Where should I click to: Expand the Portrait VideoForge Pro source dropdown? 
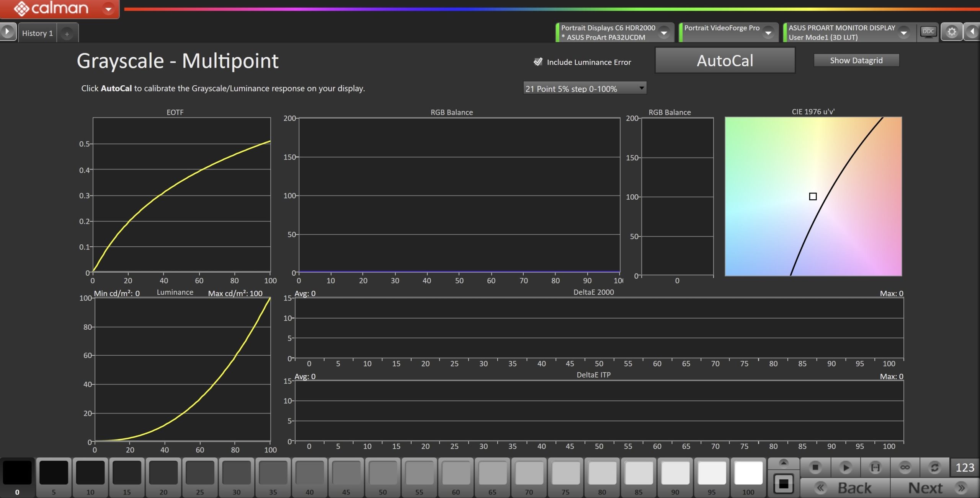point(768,33)
